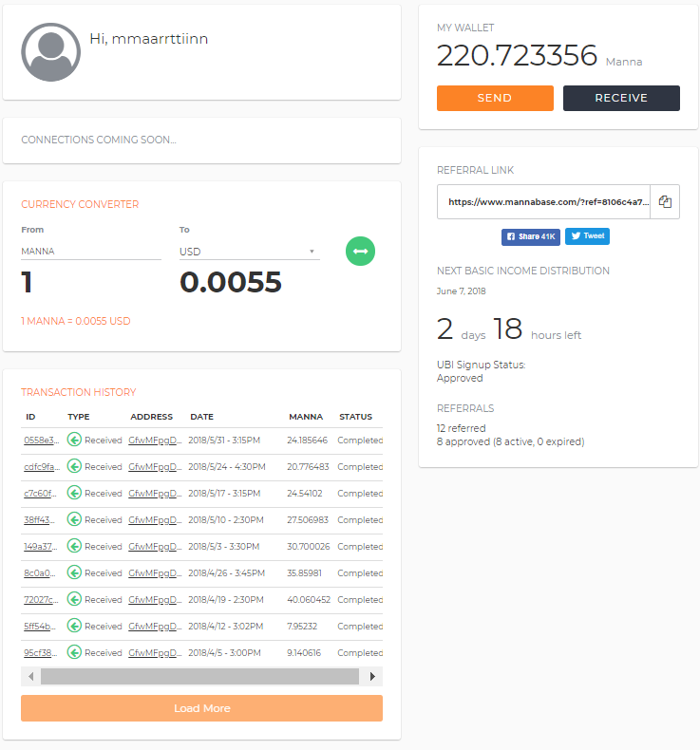Open address link in 2018/5/24 transaction row
This screenshot has width=700, height=750.
click(155, 467)
